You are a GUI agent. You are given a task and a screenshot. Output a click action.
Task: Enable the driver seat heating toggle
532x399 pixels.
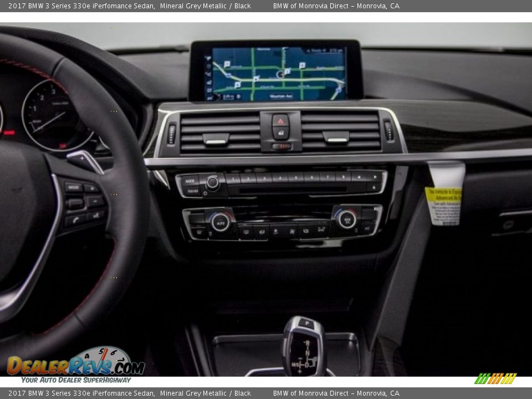pyautogui.click(x=199, y=231)
